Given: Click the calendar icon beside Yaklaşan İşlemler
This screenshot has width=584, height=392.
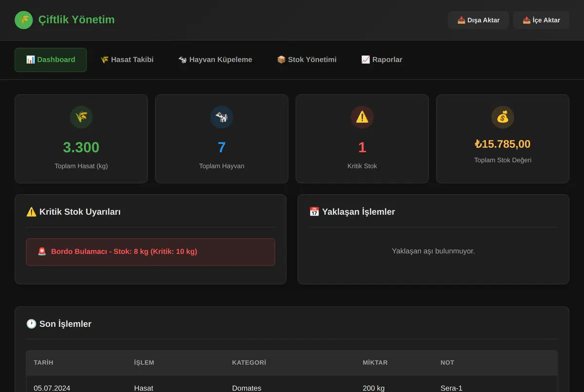Looking at the screenshot, I should pos(314,212).
